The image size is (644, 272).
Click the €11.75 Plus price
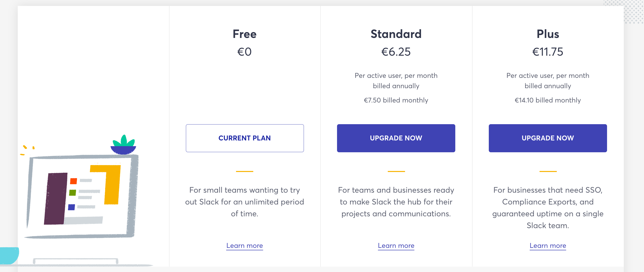[x=548, y=52]
